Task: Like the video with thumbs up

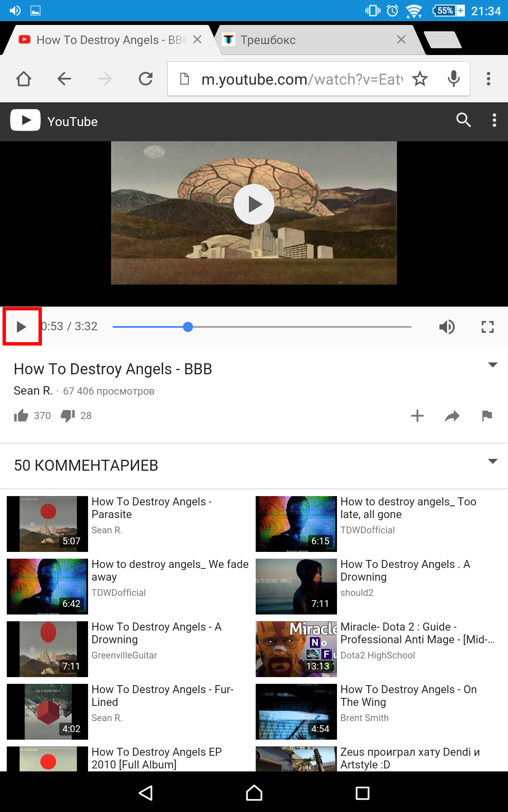Action: click(x=21, y=416)
